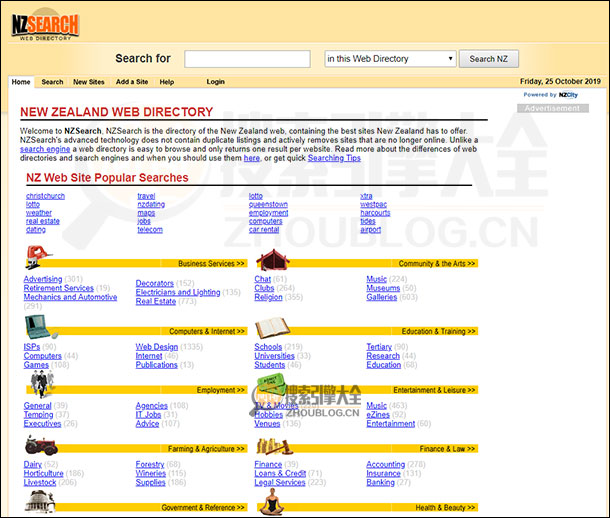
Task: Open the Searching Tips link
Action: [334, 158]
